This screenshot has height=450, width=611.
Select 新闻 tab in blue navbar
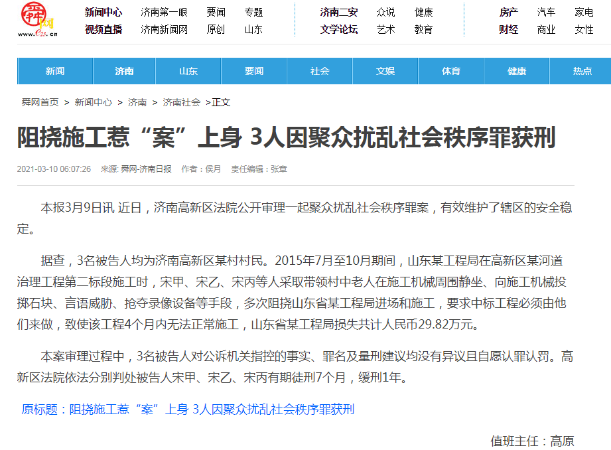(x=55, y=71)
